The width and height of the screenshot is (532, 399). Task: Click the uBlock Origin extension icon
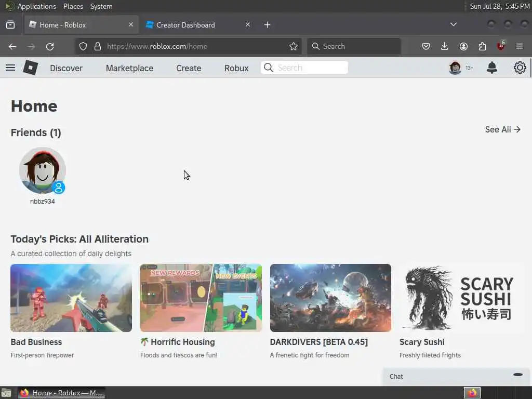coord(501,46)
